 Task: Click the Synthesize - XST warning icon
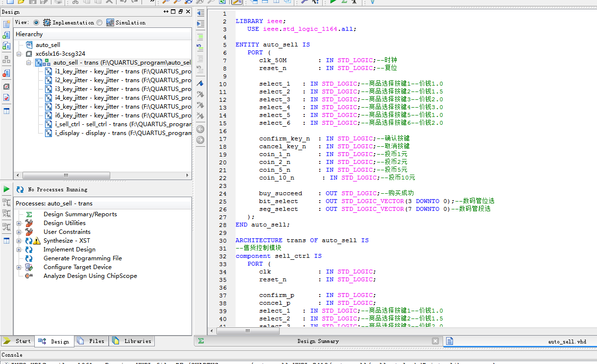pos(37,241)
